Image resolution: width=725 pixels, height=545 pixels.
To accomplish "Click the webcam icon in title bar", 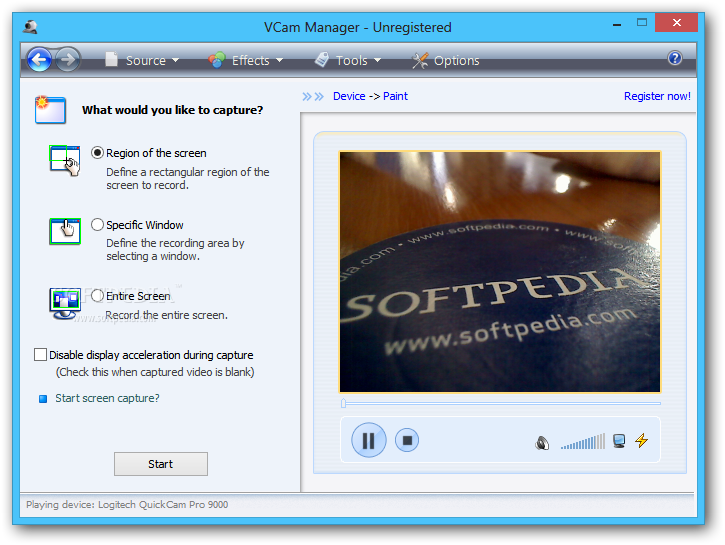I will [31, 27].
